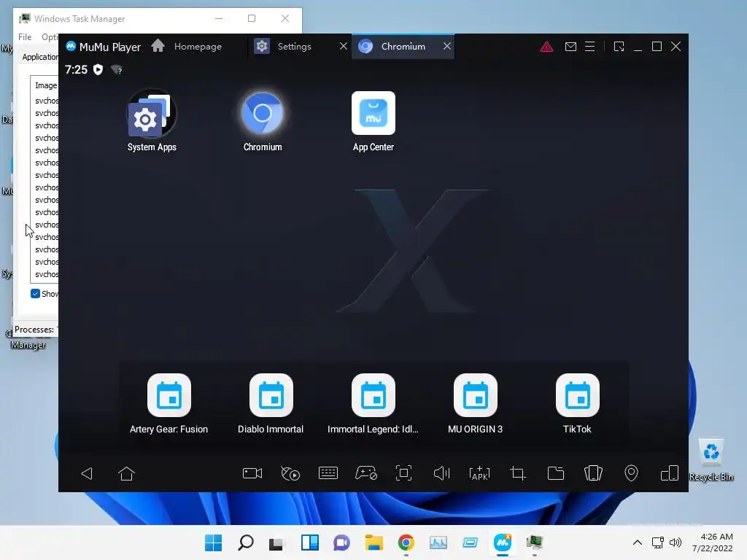Viewport: 747px width, 560px height.
Task: Select the crop screen tool
Action: click(517, 473)
